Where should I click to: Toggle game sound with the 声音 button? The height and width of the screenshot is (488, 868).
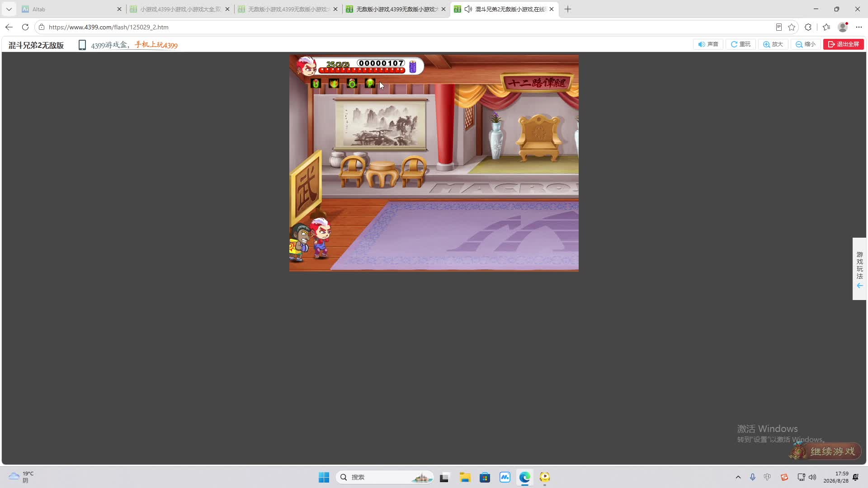pyautogui.click(x=708, y=44)
